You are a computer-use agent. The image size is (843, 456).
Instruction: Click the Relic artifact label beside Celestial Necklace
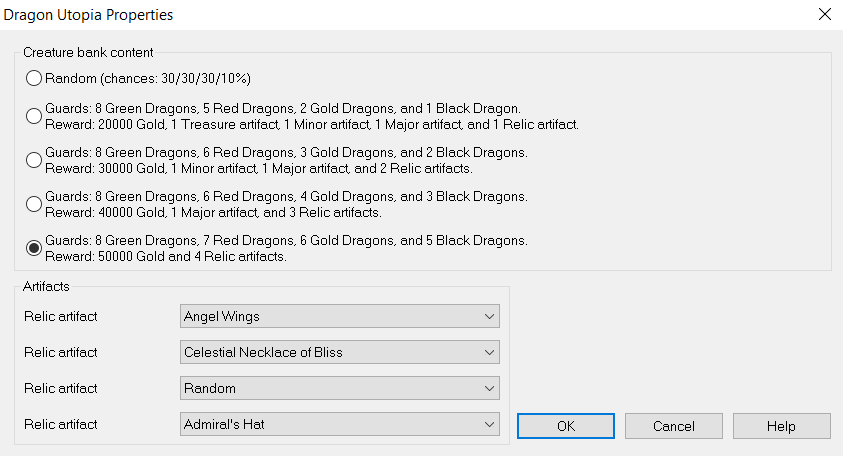[x=61, y=352]
